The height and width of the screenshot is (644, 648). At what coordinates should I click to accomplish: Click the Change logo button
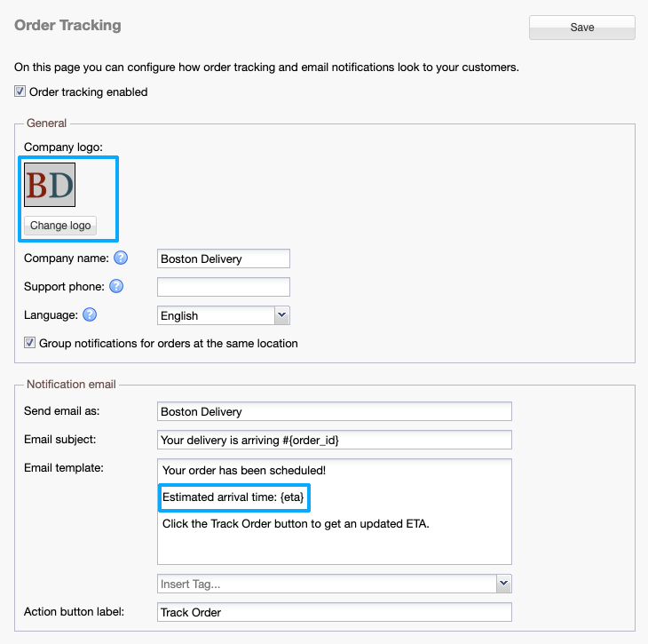point(60,226)
